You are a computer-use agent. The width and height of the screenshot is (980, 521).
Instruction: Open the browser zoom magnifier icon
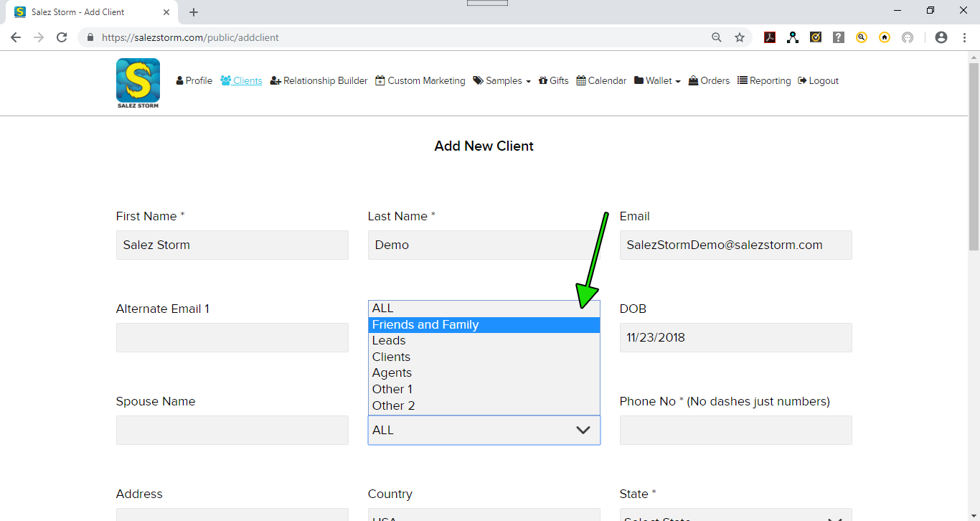click(717, 37)
